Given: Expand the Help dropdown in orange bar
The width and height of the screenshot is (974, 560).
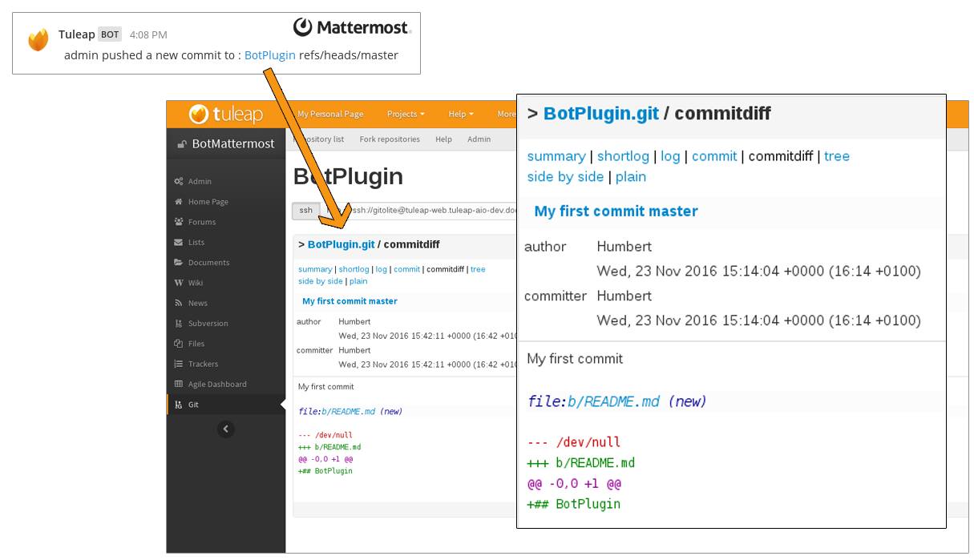Looking at the screenshot, I should (x=461, y=114).
